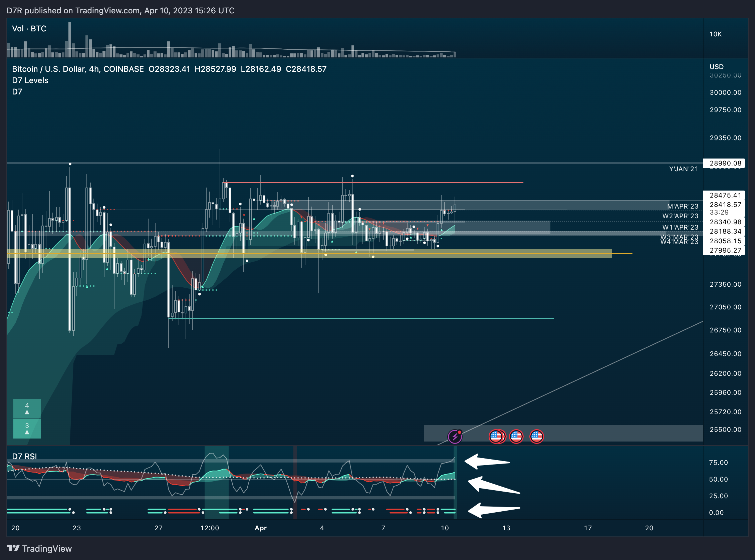Click the RSI 50.00 axis label
755x560 pixels.
pos(718,479)
